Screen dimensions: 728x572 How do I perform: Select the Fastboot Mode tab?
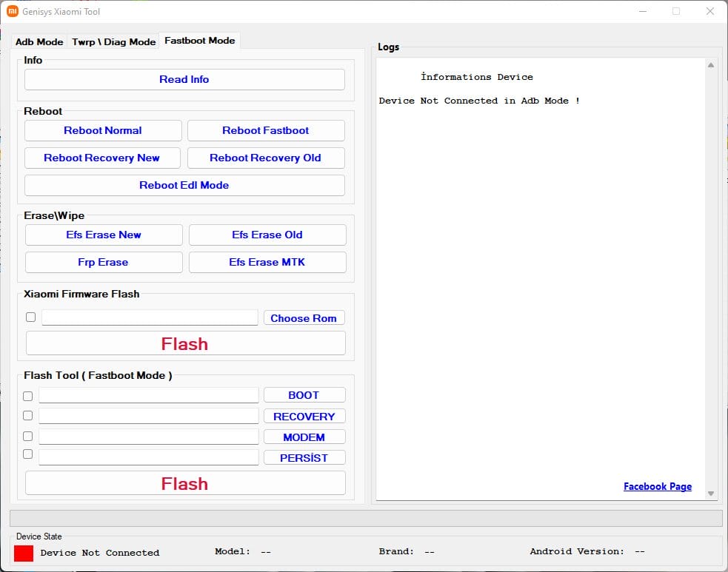[199, 41]
